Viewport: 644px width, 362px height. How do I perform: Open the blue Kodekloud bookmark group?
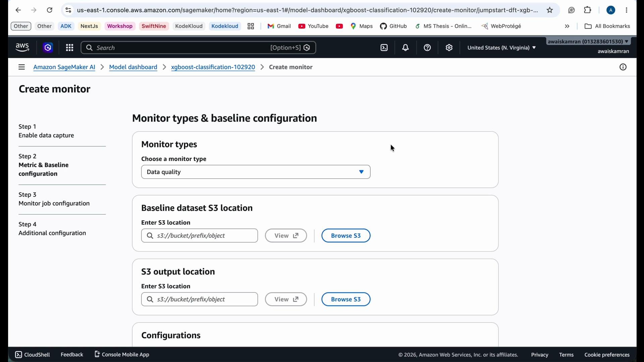pyautogui.click(x=225, y=26)
